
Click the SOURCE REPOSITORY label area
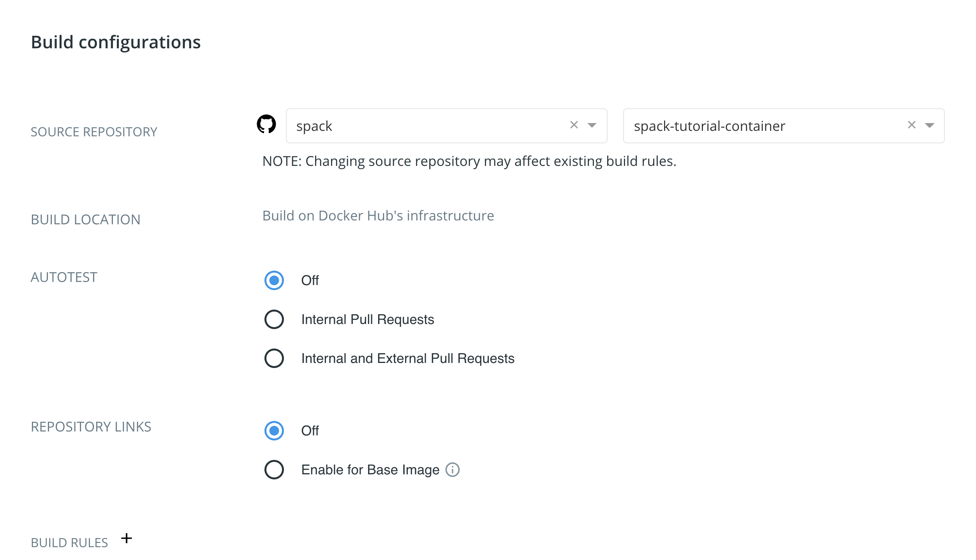[95, 132]
